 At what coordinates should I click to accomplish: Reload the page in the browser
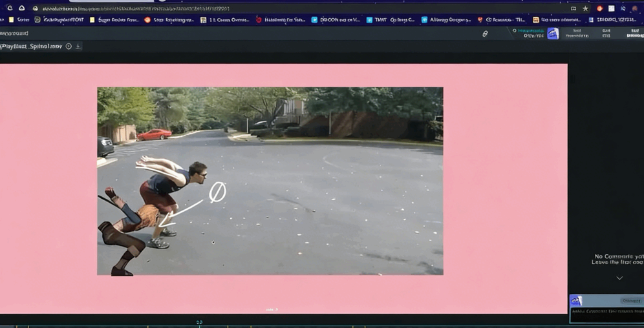[x=9, y=8]
